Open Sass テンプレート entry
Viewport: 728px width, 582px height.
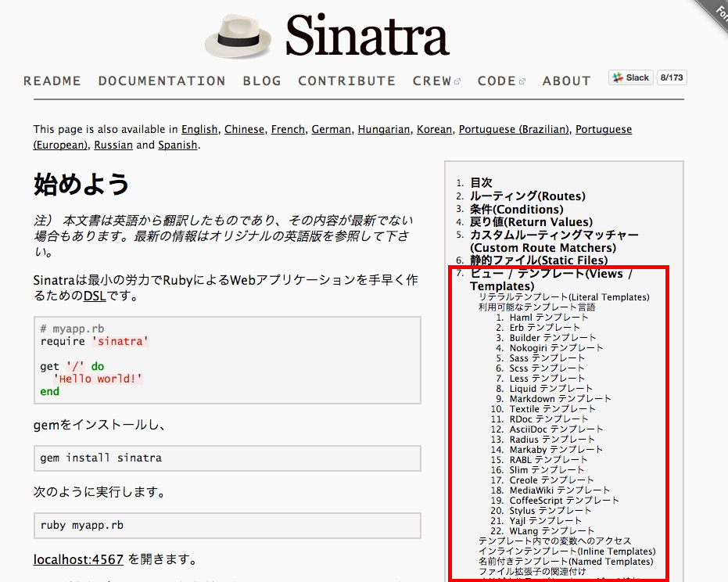[547, 358]
